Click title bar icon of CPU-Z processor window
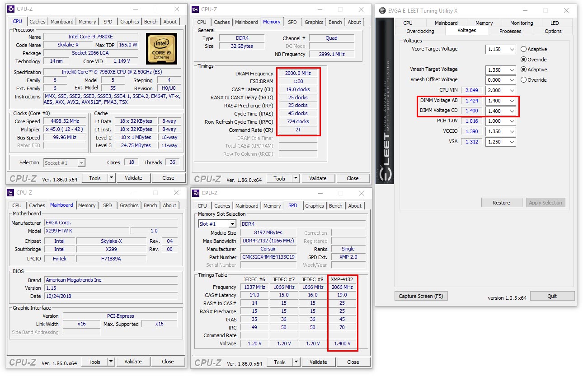Viewport: 588px width, 376px height. coord(11,9)
